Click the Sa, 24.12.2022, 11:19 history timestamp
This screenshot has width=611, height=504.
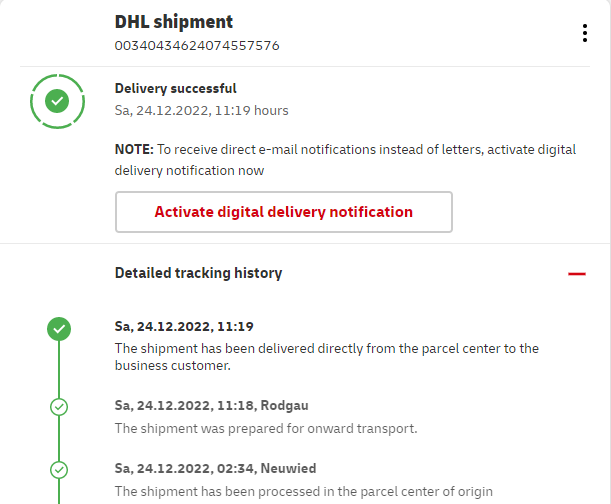tap(184, 326)
